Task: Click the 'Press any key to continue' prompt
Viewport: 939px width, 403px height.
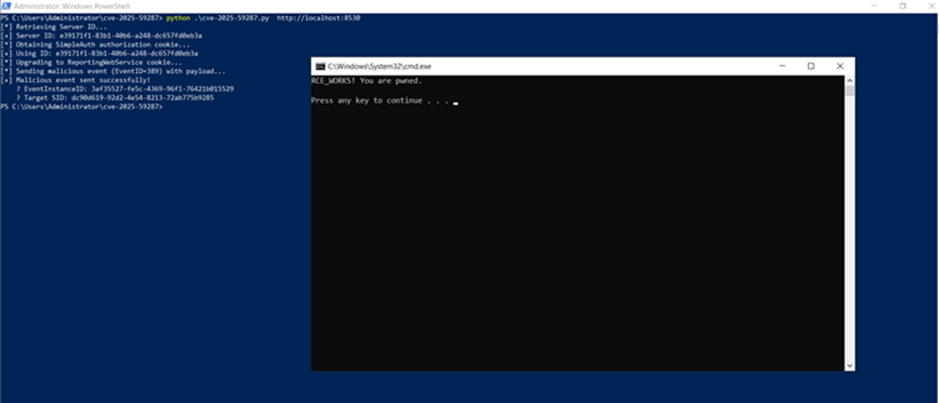Action: pyautogui.click(x=378, y=101)
